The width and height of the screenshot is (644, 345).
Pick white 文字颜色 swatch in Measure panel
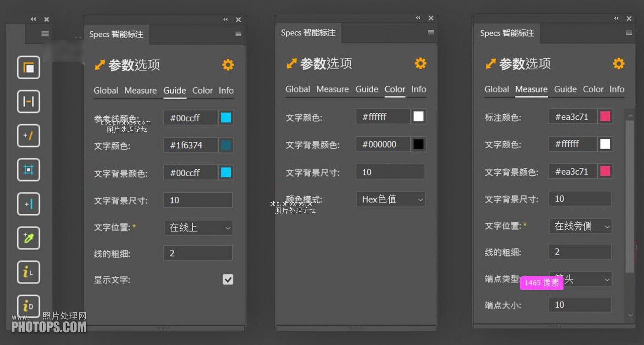point(605,144)
